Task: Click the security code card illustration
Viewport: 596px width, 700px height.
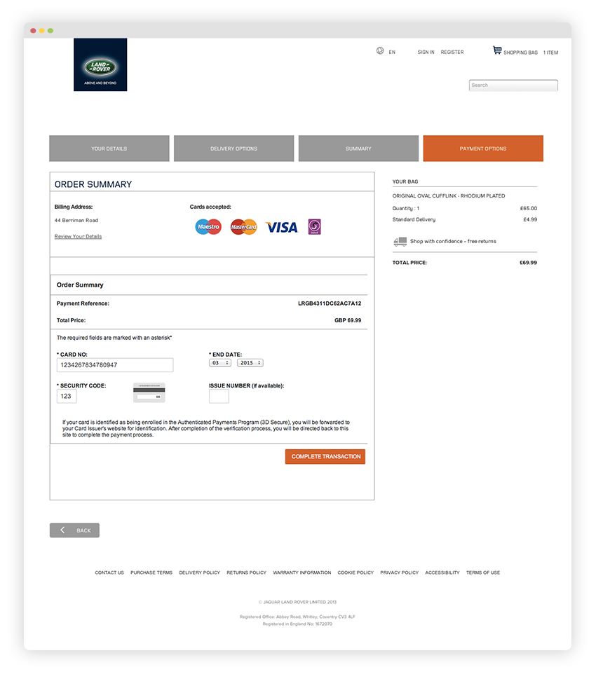Action: 149,392
